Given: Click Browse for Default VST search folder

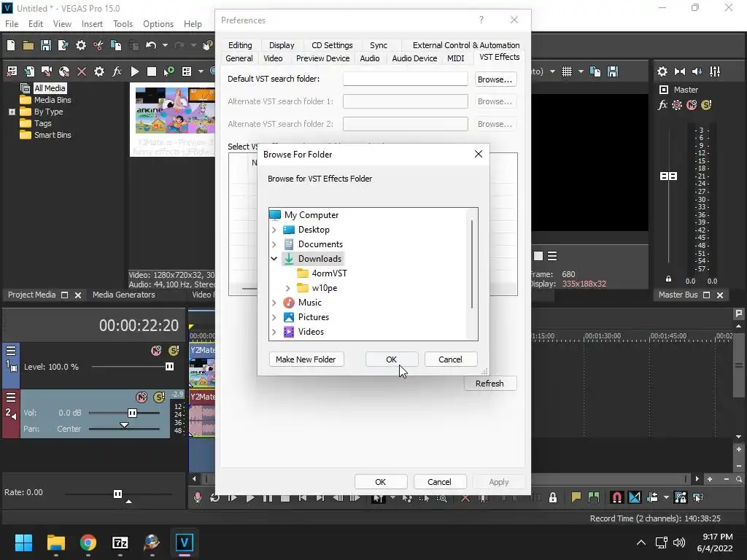Looking at the screenshot, I should [x=495, y=79].
